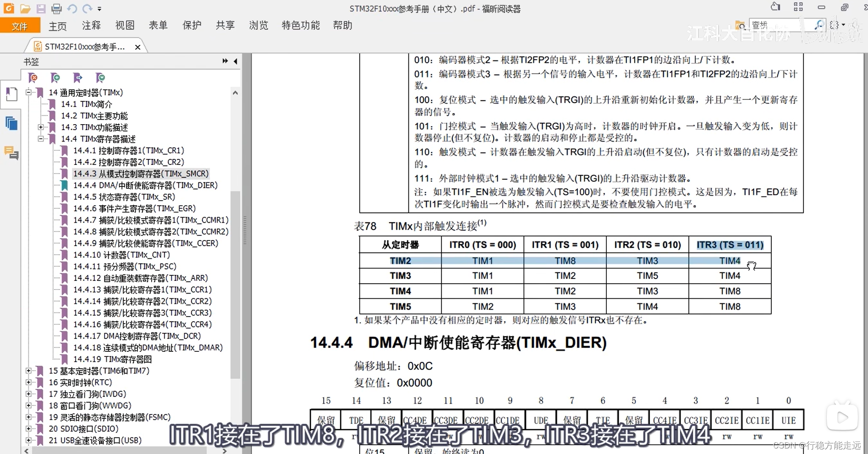Select bookmark 14.4.3 从模式控制寄存器(TIMx_SMCR)
The image size is (868, 454).
click(141, 174)
